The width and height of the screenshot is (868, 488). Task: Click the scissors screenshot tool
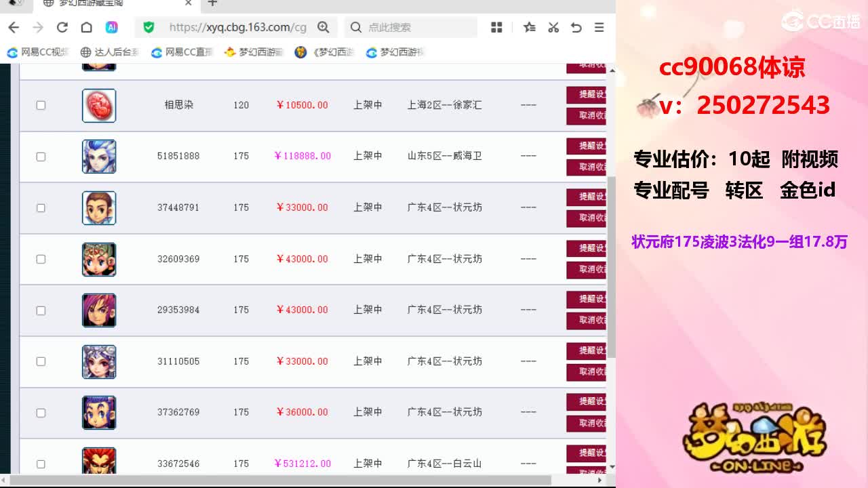point(553,27)
